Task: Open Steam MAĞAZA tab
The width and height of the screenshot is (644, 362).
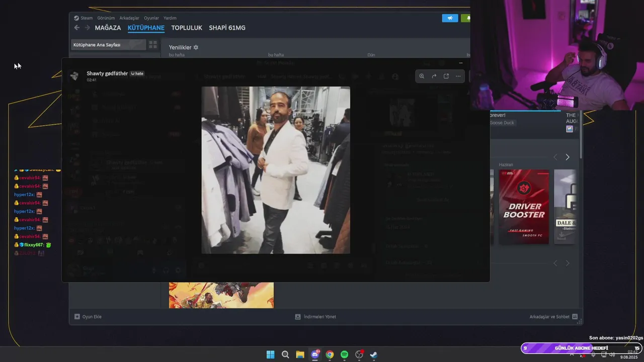Action: click(108, 28)
